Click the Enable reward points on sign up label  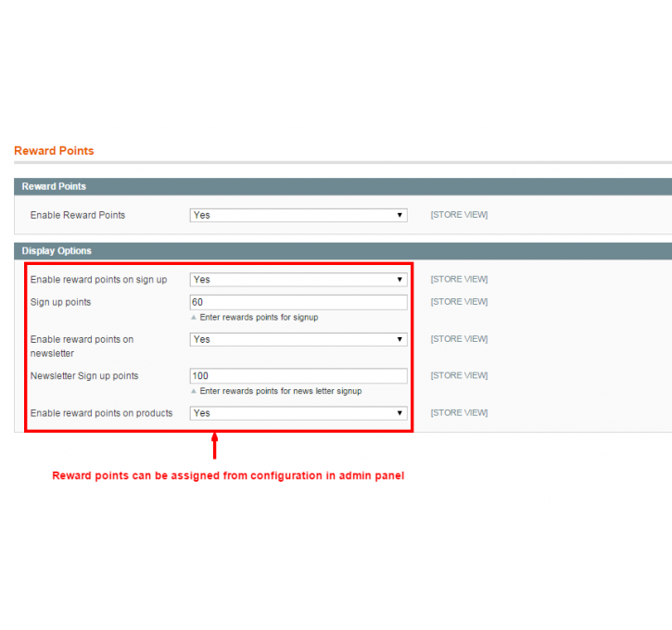click(98, 280)
